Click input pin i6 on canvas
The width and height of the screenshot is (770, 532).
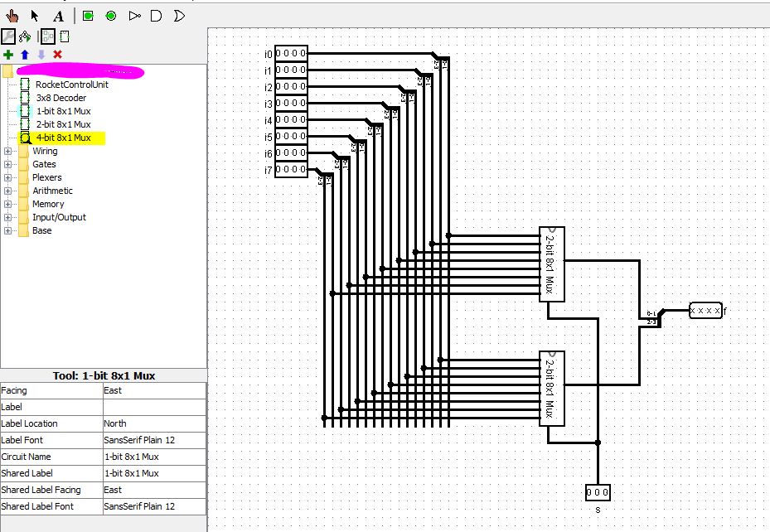(291, 152)
